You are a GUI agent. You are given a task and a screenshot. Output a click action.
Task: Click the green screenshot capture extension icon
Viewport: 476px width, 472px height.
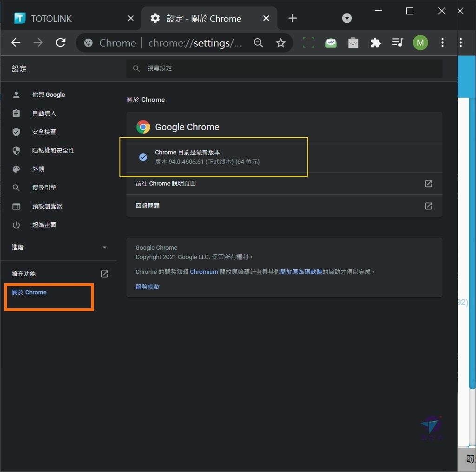(x=309, y=43)
